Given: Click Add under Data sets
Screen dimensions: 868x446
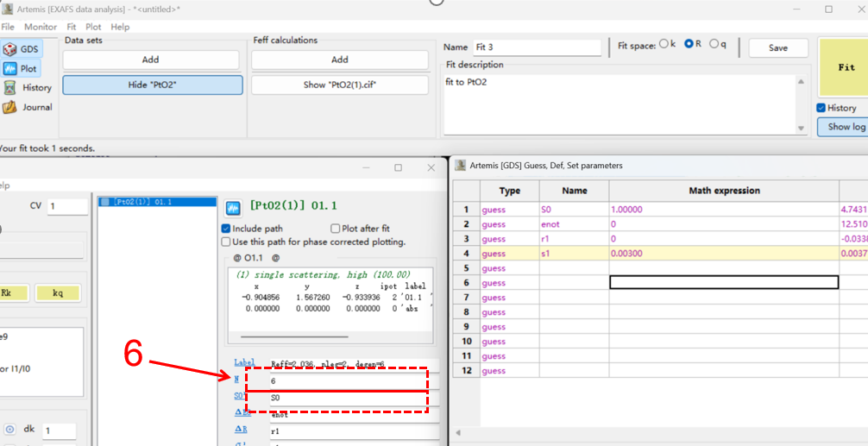Looking at the screenshot, I should pyautogui.click(x=151, y=60).
